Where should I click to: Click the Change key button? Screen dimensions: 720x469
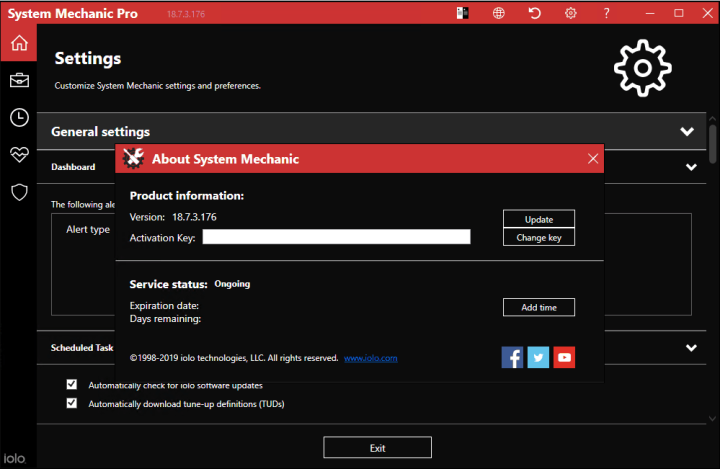point(539,237)
